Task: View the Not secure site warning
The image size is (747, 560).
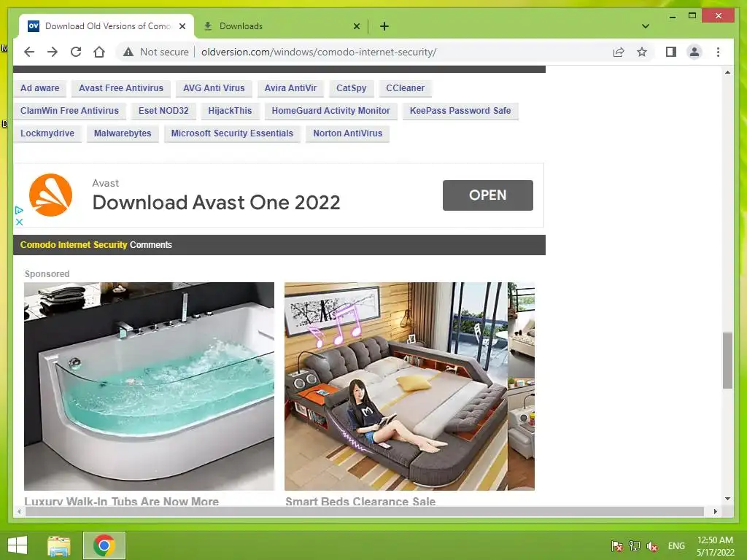Action: (156, 52)
